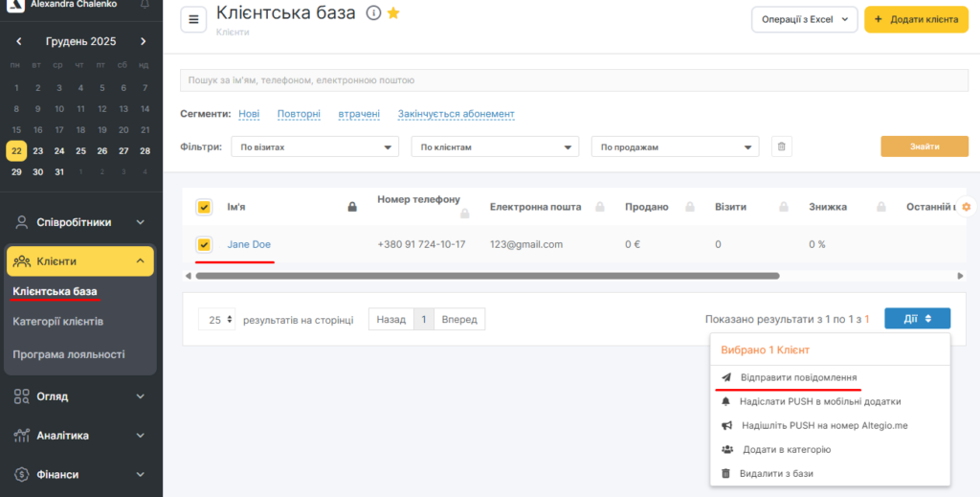
Task: Click the client search input field
Action: point(574,80)
